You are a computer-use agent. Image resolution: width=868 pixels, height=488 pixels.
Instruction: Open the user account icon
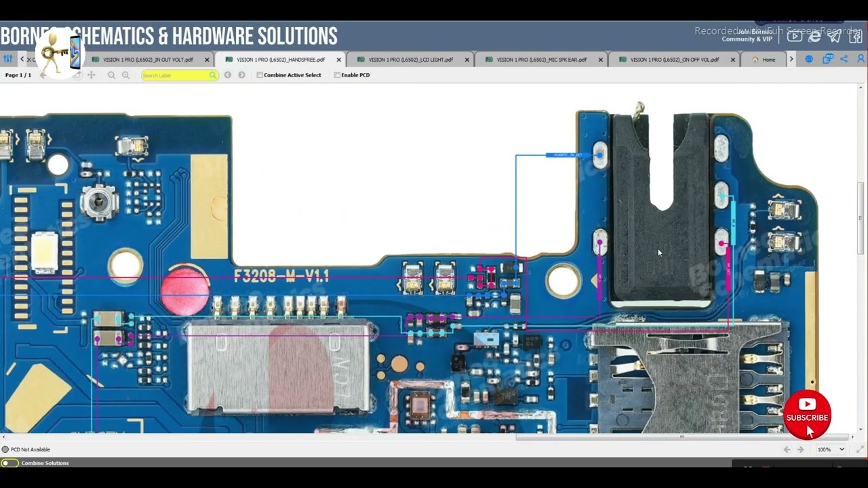point(861,60)
